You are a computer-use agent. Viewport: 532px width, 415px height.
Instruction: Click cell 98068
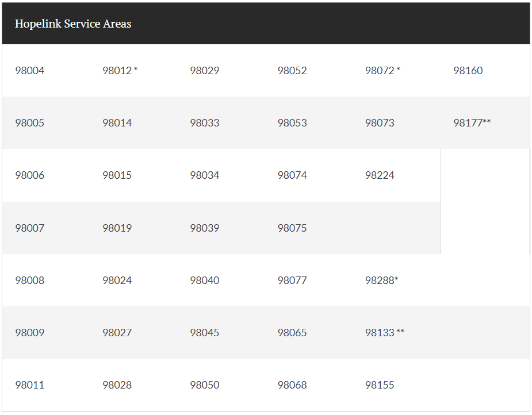point(292,385)
